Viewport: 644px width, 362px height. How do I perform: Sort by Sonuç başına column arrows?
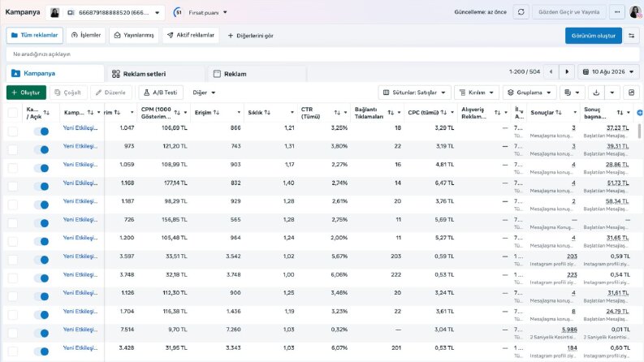[620, 113]
